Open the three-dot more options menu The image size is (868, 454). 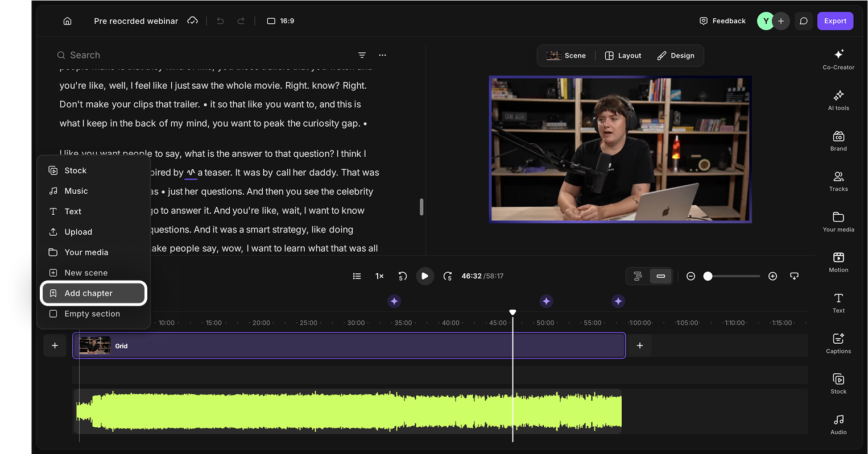[x=382, y=55]
